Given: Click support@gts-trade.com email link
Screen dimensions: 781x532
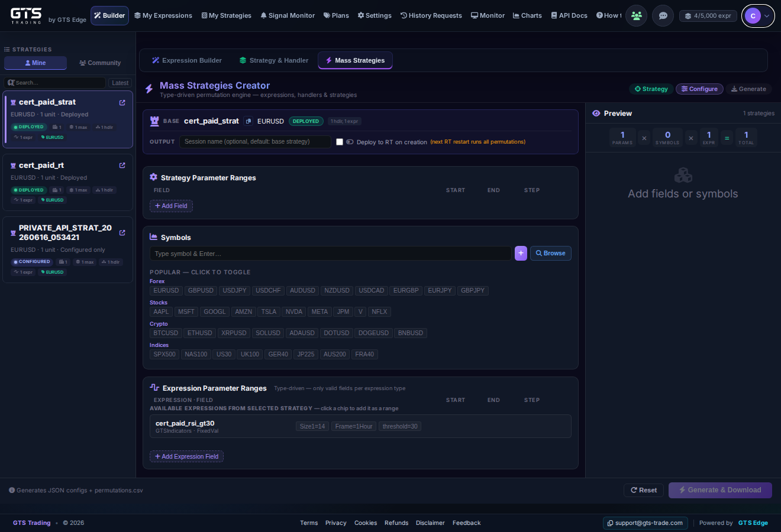Looking at the screenshot, I should tap(645, 523).
